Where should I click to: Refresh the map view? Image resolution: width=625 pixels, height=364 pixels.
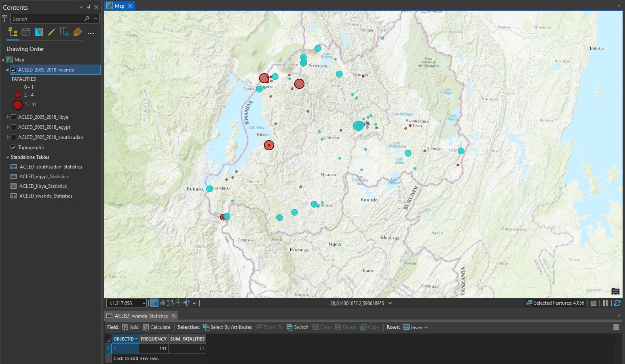(x=617, y=303)
